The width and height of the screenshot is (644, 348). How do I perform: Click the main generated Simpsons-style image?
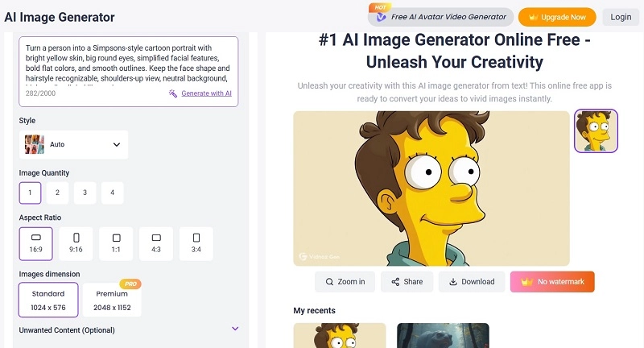click(431, 188)
